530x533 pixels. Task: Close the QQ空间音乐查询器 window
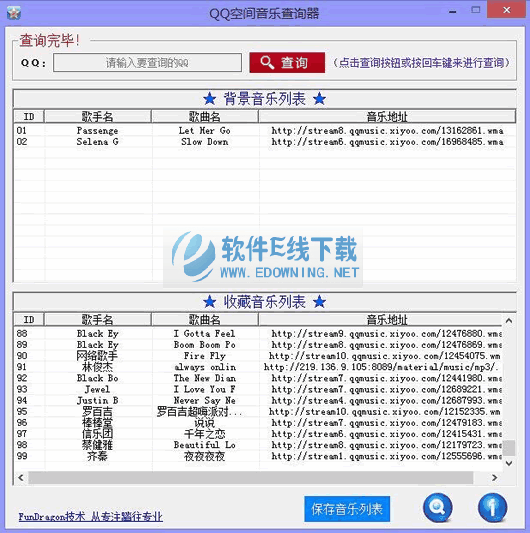tap(507, 10)
